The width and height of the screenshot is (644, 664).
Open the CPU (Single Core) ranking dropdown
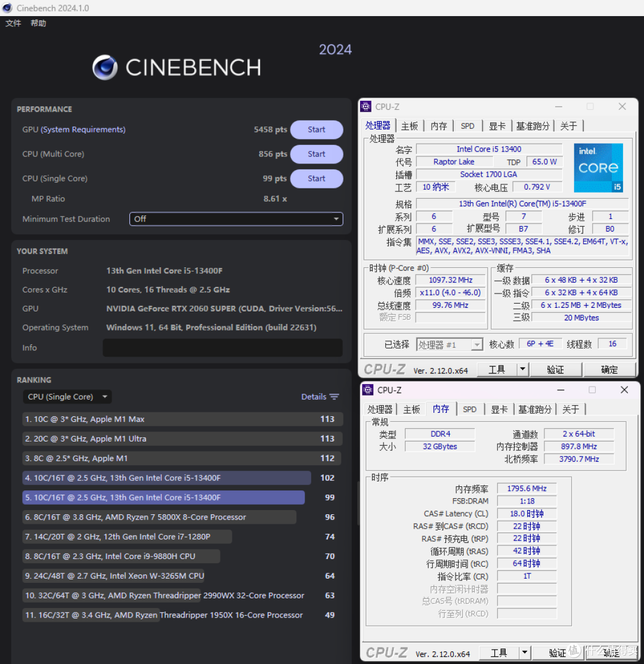pos(67,397)
